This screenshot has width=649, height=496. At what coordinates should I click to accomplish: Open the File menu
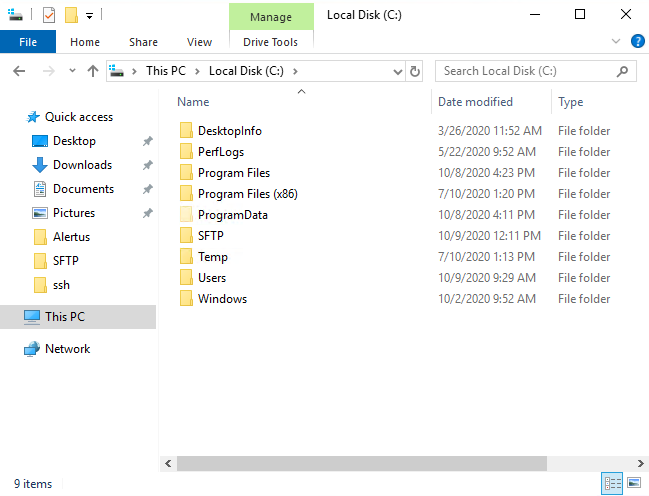28,42
